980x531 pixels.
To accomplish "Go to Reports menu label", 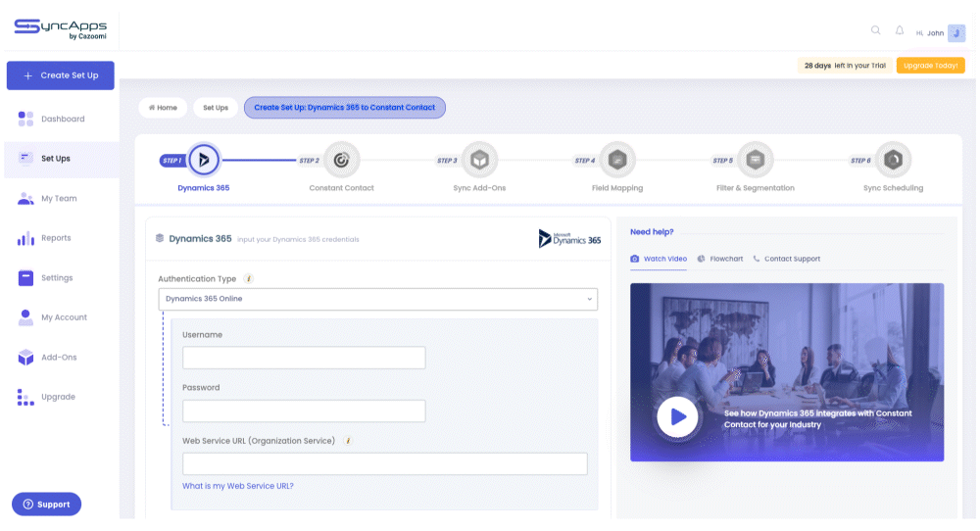I will click(x=56, y=238).
